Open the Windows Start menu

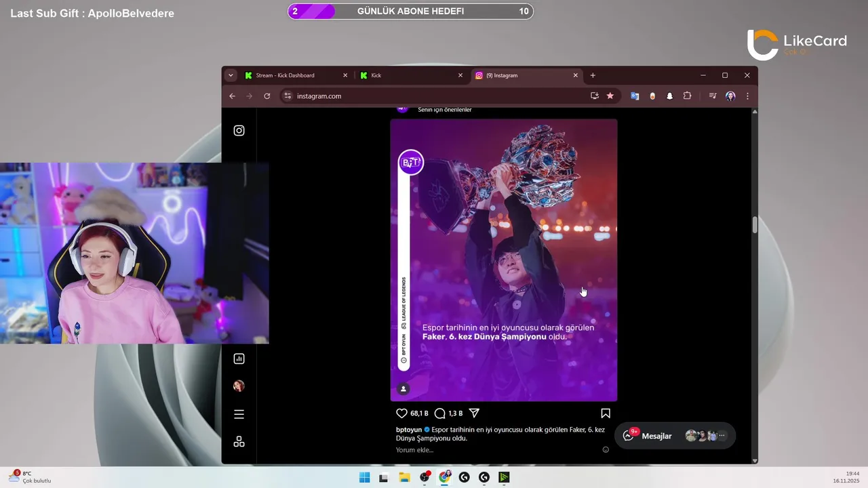[x=364, y=477]
